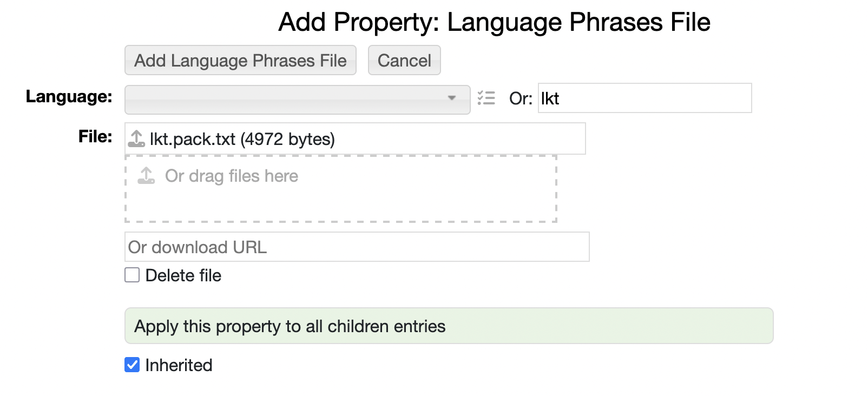Uncheck the Inherited checkbox
The width and height of the screenshot is (868, 396).
click(x=132, y=365)
